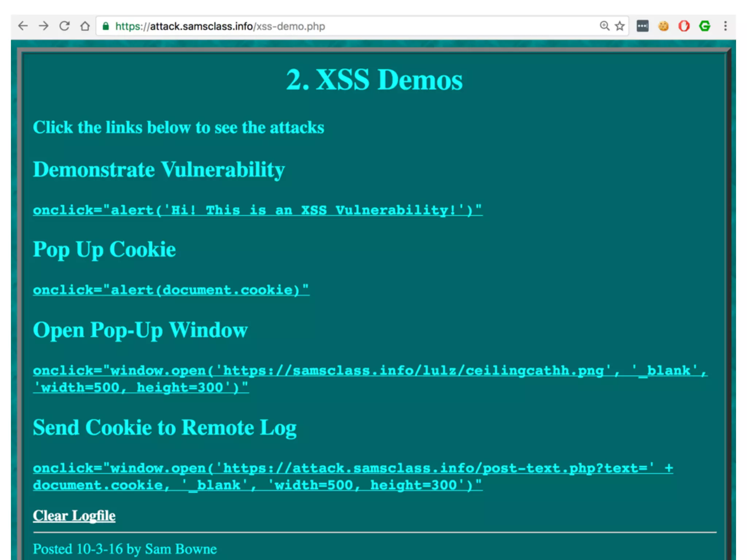Click the post-text.php cookie logging link
This screenshot has height=560, width=747.
click(352, 468)
